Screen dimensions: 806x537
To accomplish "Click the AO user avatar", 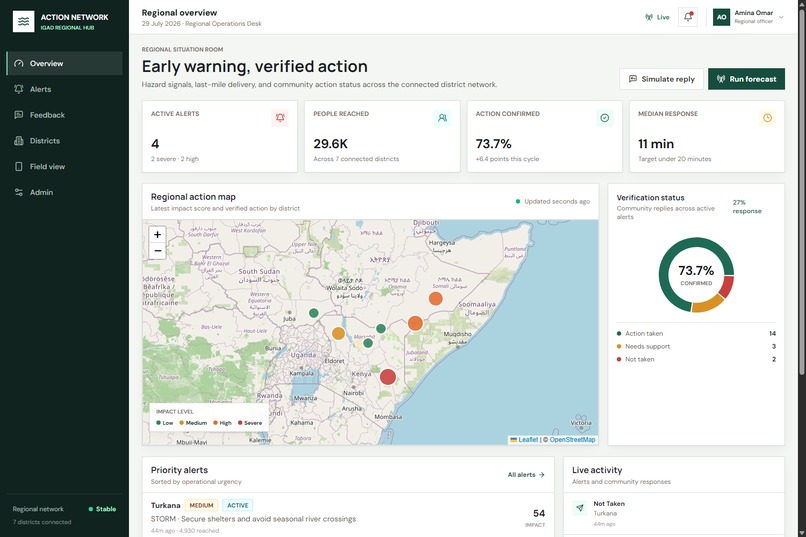I will [x=721, y=17].
